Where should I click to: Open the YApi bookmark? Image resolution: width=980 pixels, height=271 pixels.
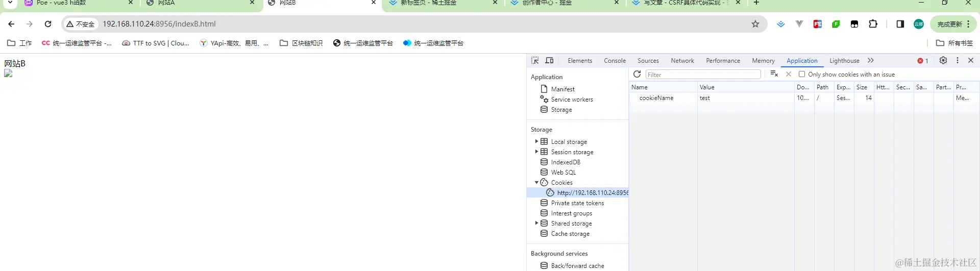point(234,43)
